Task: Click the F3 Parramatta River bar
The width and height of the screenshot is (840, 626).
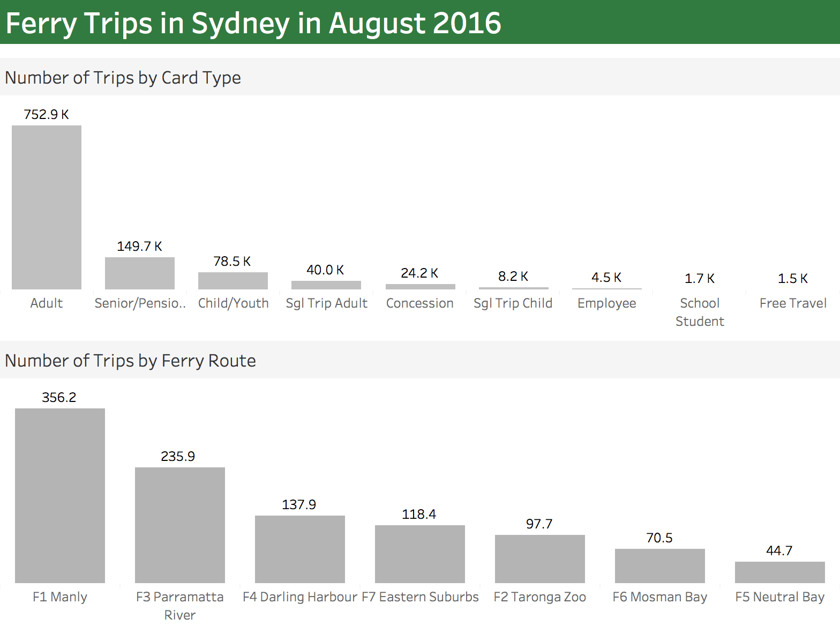Action: click(180, 525)
